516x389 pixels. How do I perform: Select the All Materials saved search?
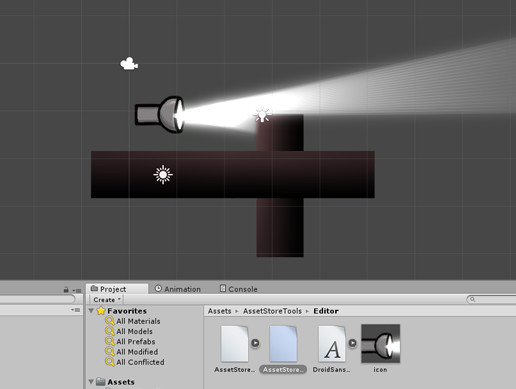click(138, 321)
